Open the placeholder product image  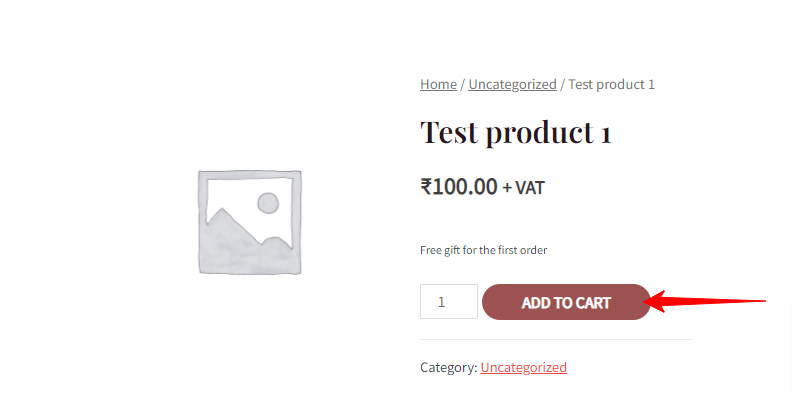pyautogui.click(x=250, y=222)
